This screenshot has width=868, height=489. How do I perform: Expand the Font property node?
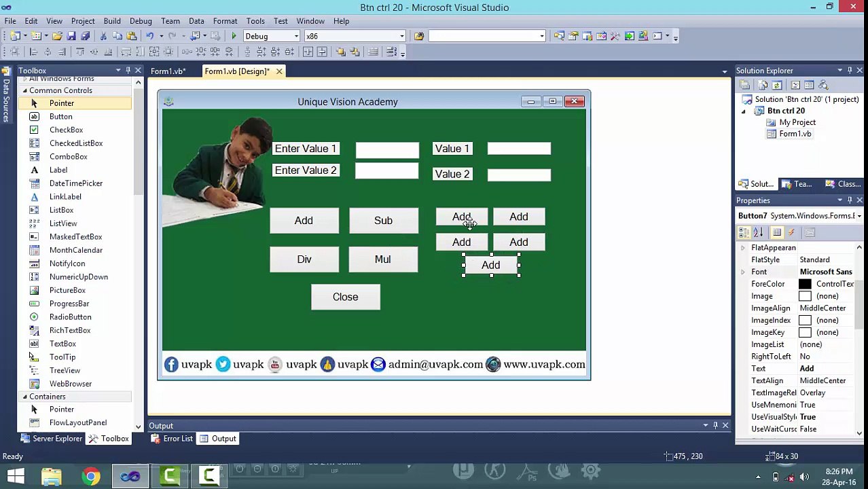[743, 272]
